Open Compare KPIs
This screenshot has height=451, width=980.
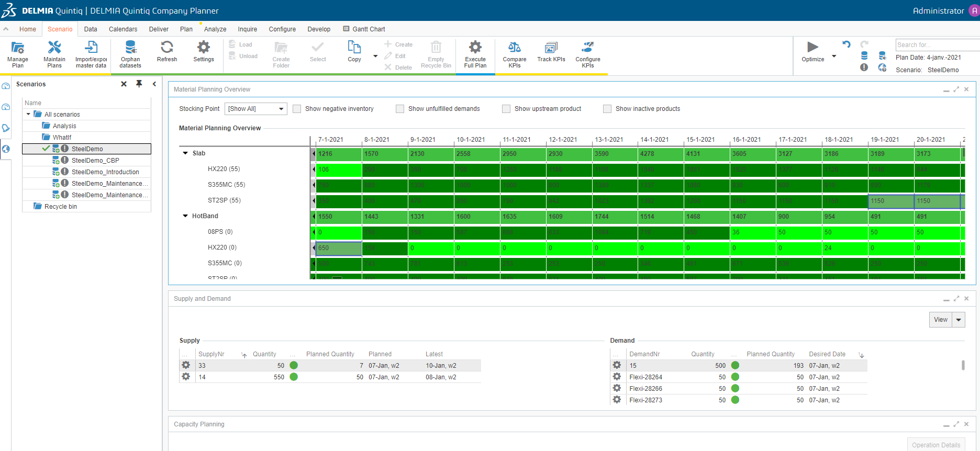pos(515,54)
